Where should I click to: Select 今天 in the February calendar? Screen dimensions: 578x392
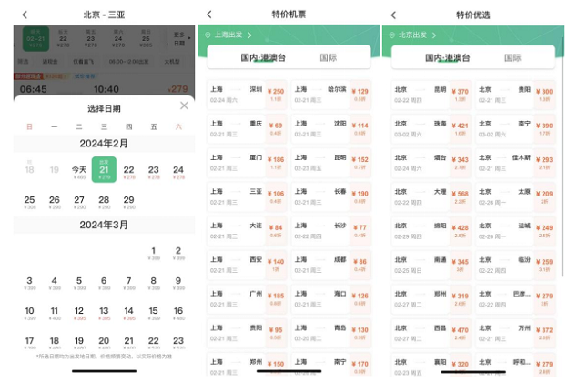[79, 171]
